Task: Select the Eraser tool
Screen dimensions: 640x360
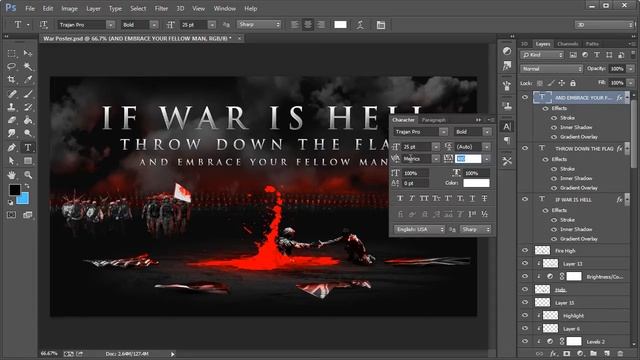Action: click(11, 120)
